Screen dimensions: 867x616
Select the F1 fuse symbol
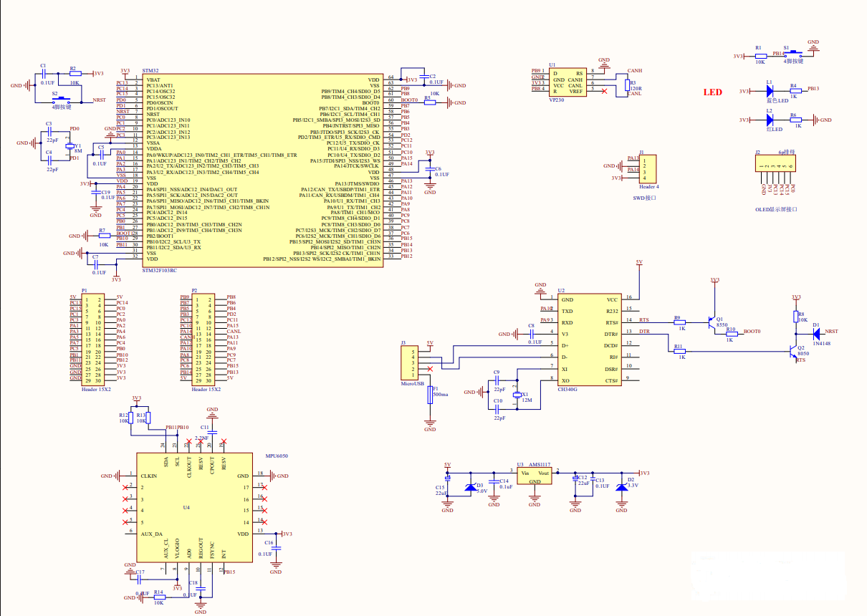(x=430, y=395)
